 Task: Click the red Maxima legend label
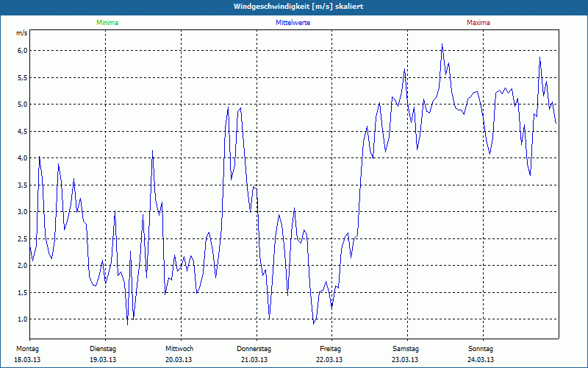(x=478, y=23)
